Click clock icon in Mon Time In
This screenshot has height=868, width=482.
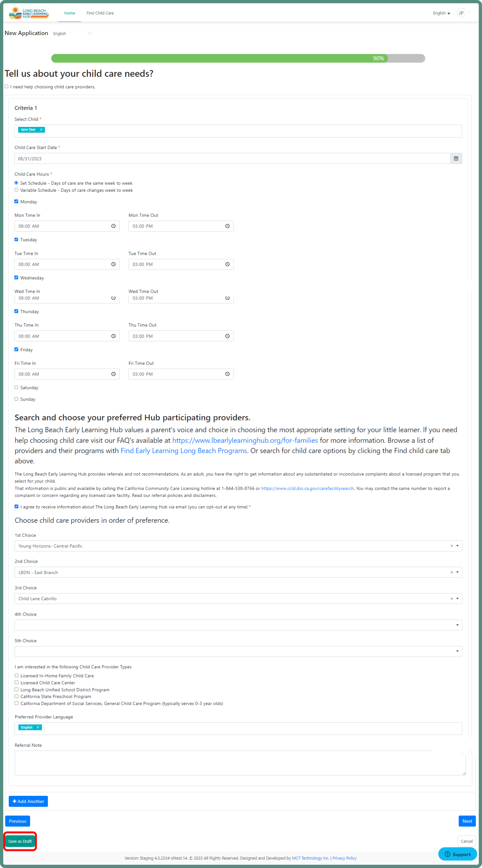coord(113,226)
